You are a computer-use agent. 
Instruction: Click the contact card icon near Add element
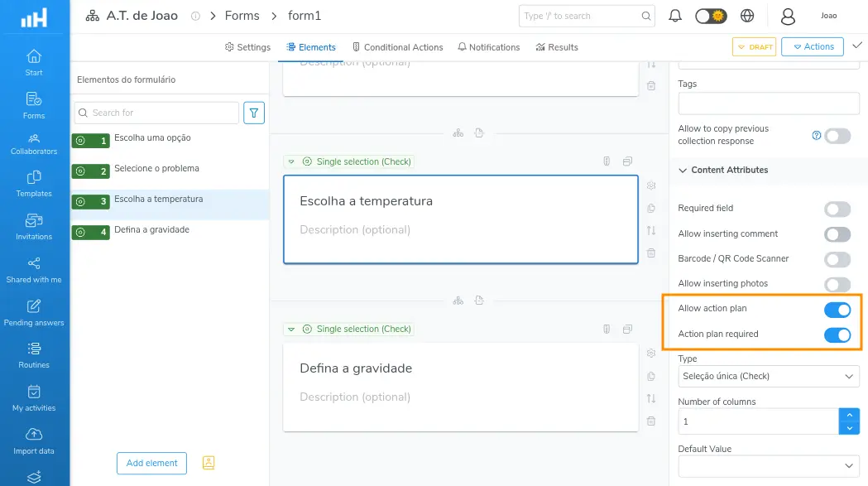pos(209,463)
